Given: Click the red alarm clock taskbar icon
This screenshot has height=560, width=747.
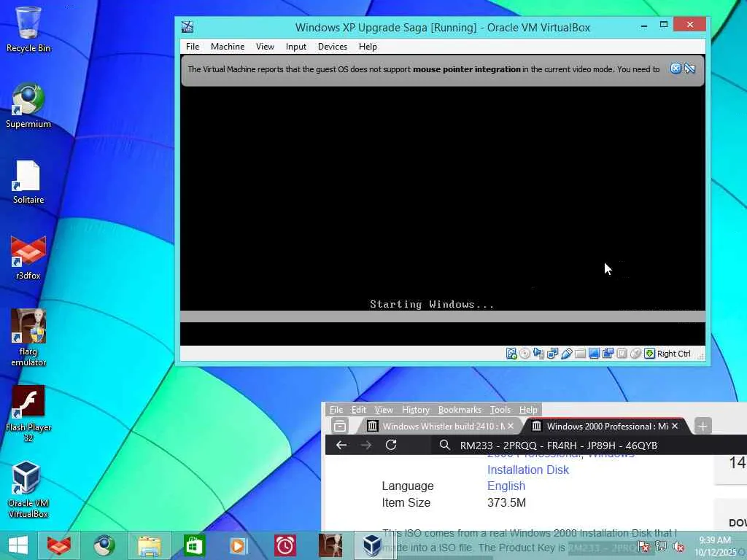Looking at the screenshot, I should 285,545.
